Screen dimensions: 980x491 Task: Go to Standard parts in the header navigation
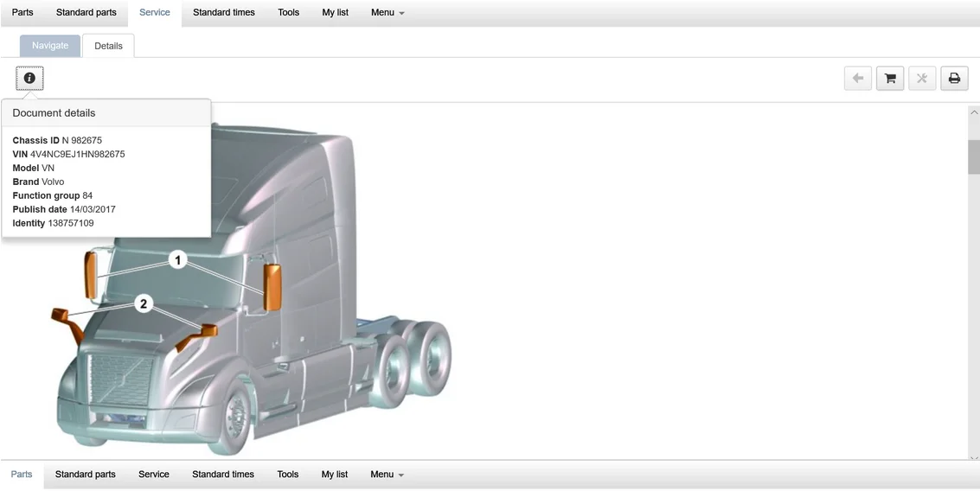click(86, 13)
